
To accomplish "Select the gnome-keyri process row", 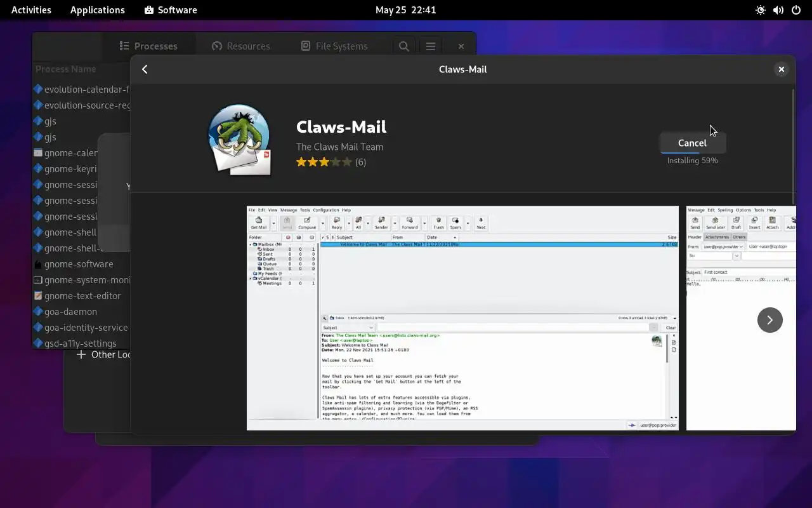I will click(x=66, y=169).
